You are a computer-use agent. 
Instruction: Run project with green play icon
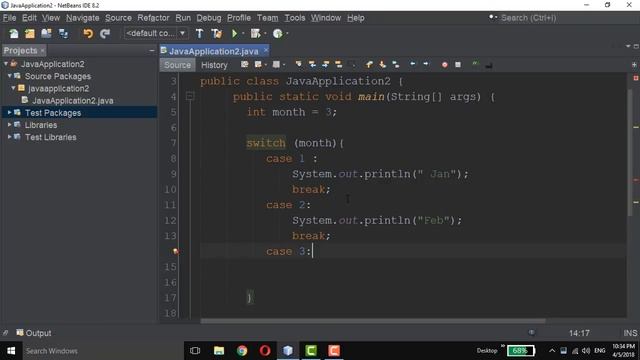pyautogui.click(x=234, y=33)
